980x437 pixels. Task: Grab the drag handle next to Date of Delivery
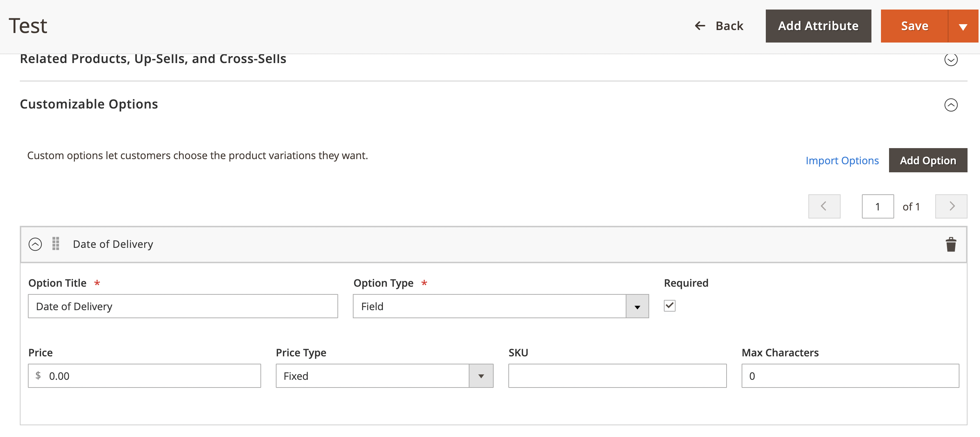point(55,244)
